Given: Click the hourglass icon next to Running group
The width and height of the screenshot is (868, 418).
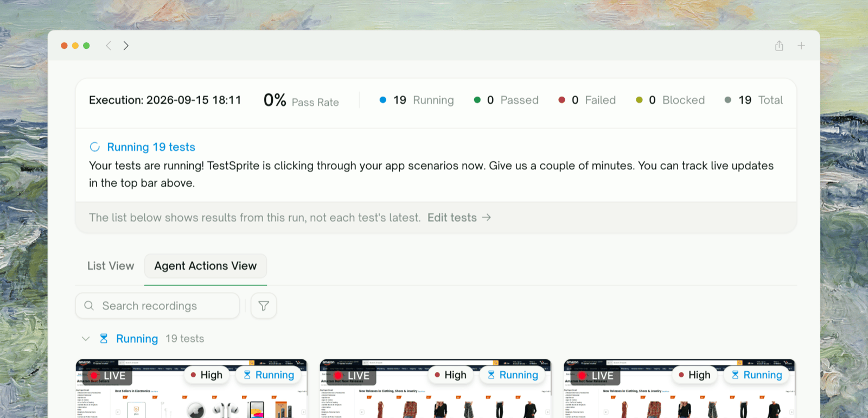Looking at the screenshot, I should [104, 339].
